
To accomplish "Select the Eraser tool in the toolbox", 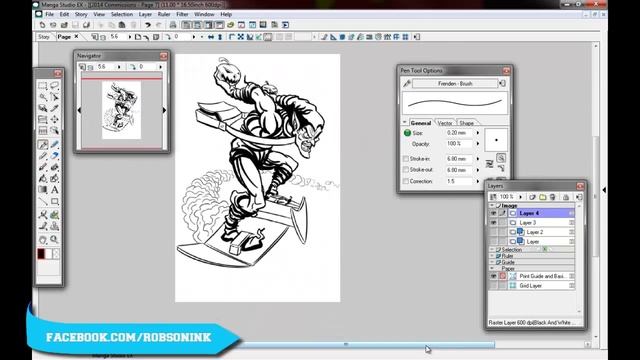I will pyautogui.click(x=54, y=156).
